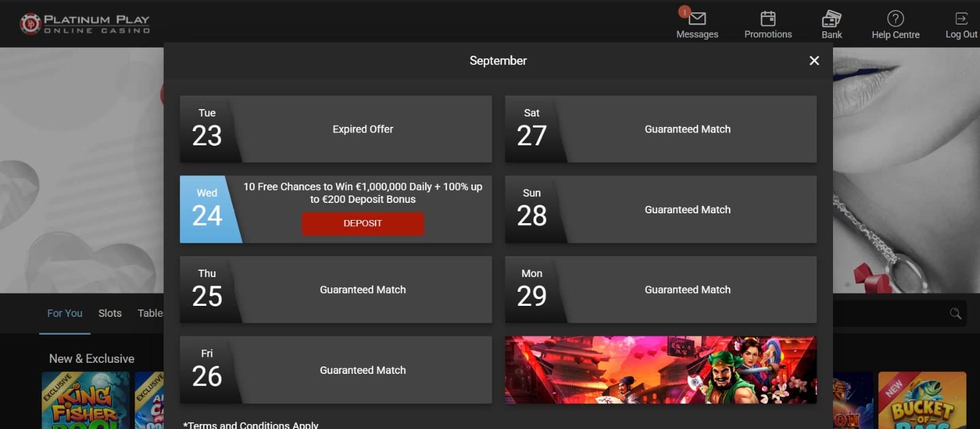The image size is (980, 429).
Task: Open the Bucket of Bass game thumbnail
Action: (922, 400)
